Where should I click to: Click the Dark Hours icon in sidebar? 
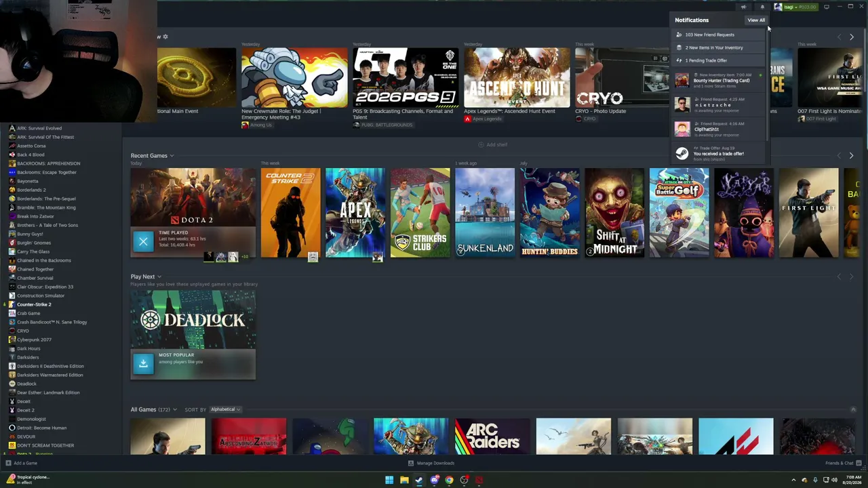click(12, 348)
